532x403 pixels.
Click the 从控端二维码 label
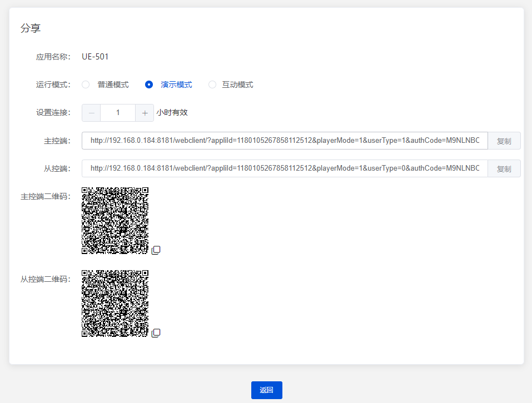(x=46, y=279)
